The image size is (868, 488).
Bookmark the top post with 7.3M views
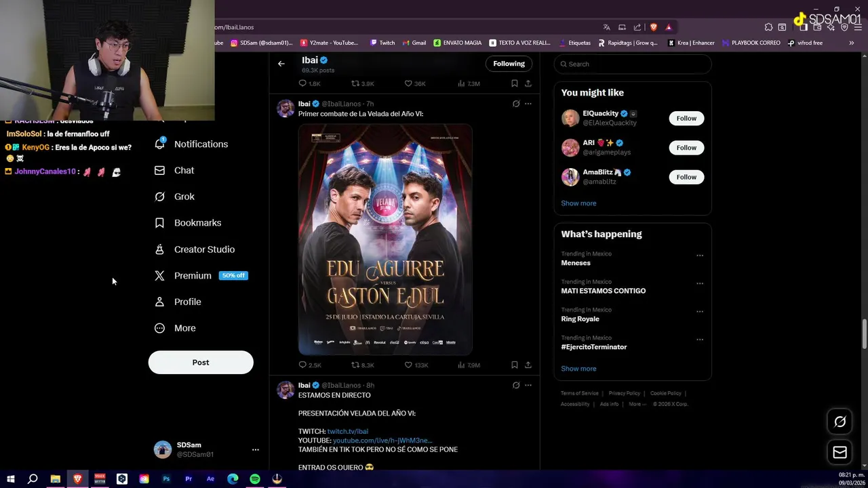pyautogui.click(x=515, y=83)
